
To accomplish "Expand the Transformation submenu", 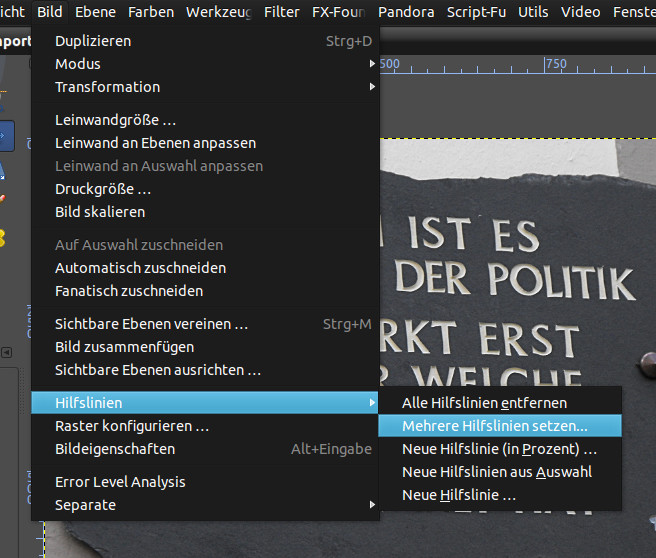I will pos(205,87).
